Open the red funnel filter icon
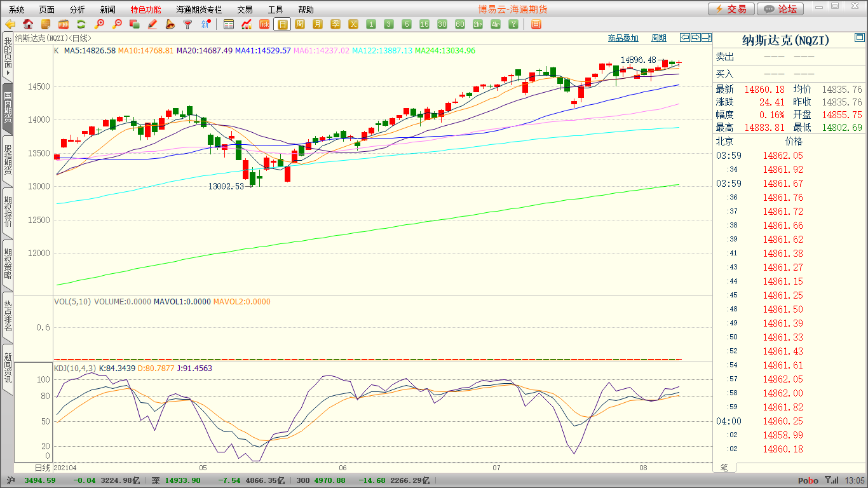Viewport: 868px width, 488px height. click(x=187, y=24)
